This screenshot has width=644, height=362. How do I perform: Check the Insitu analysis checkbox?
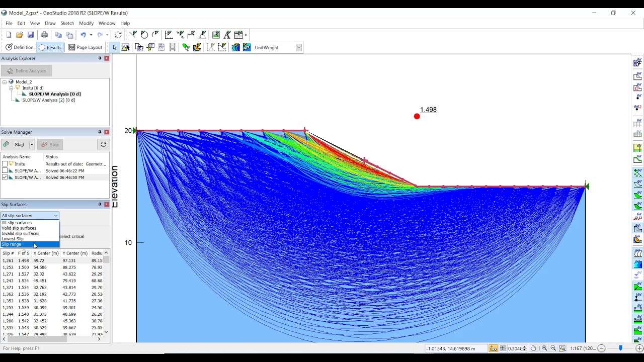coord(5,164)
